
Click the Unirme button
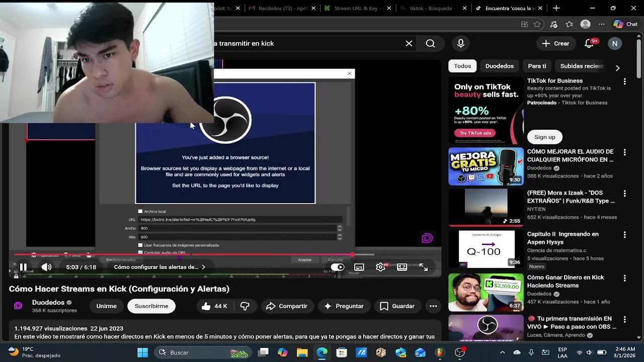[107, 306]
